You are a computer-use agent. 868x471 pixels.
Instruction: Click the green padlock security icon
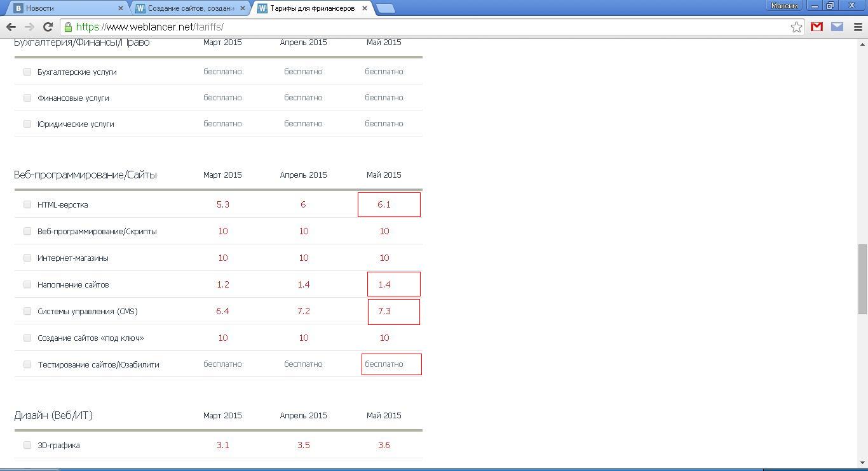(x=68, y=27)
